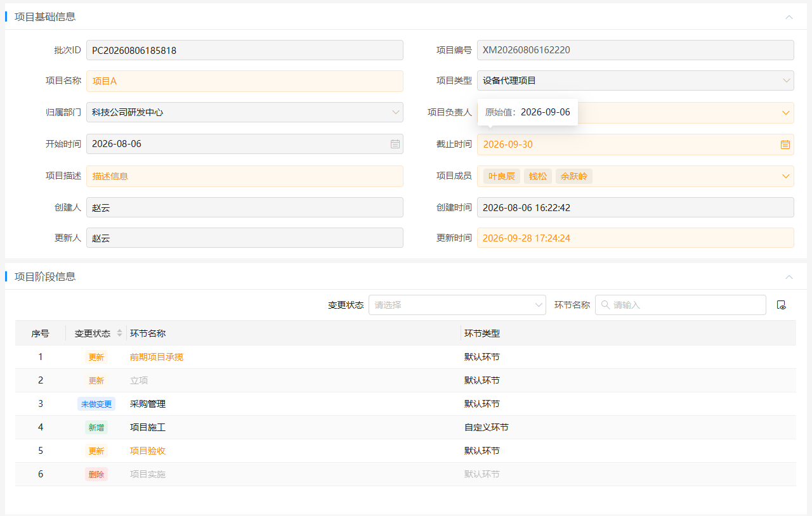Click the 删除 status tag
This screenshot has width=812, height=516.
[96, 474]
